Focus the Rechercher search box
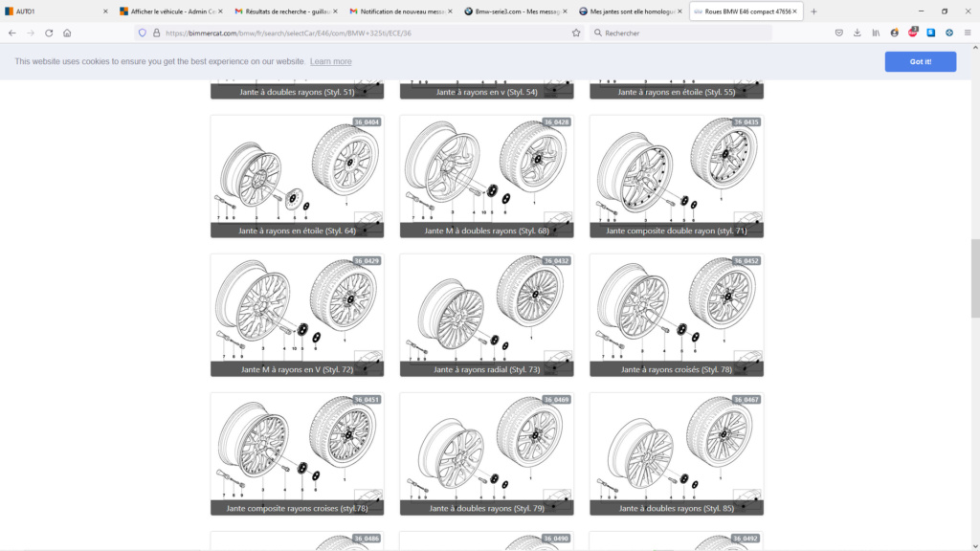The height and width of the screenshot is (551, 980). point(681,33)
